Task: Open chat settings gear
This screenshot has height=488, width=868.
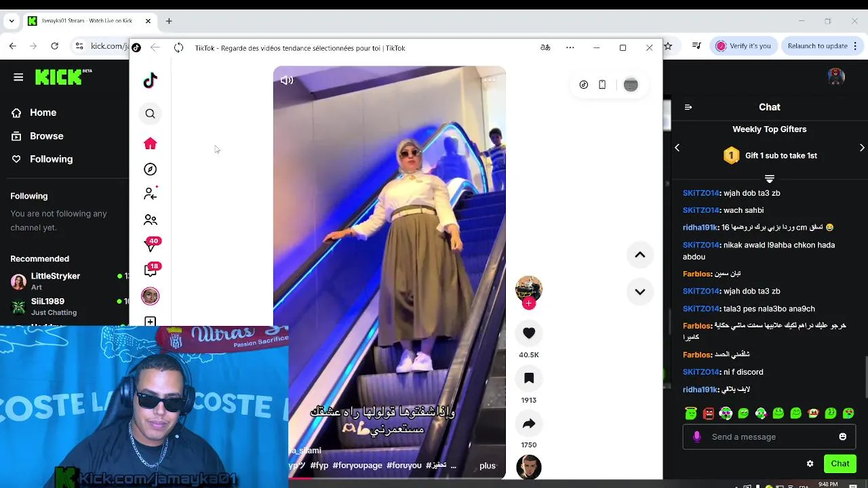Action: click(x=810, y=464)
